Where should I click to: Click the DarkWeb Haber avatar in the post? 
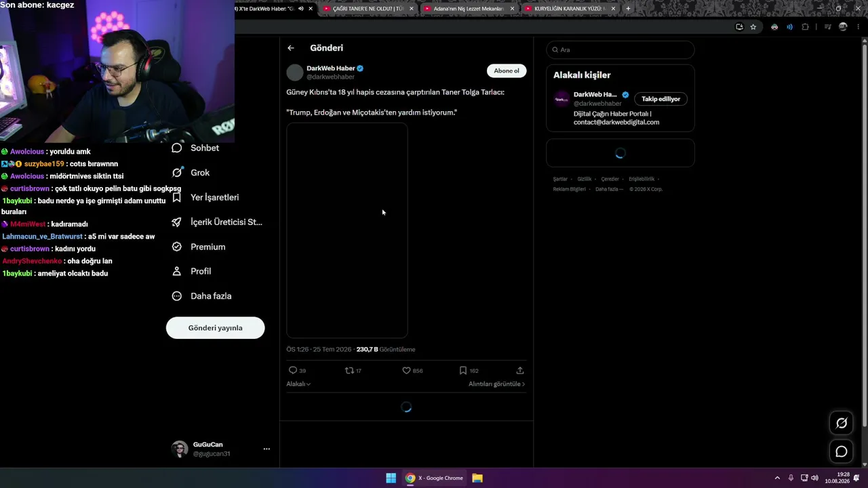coord(295,73)
